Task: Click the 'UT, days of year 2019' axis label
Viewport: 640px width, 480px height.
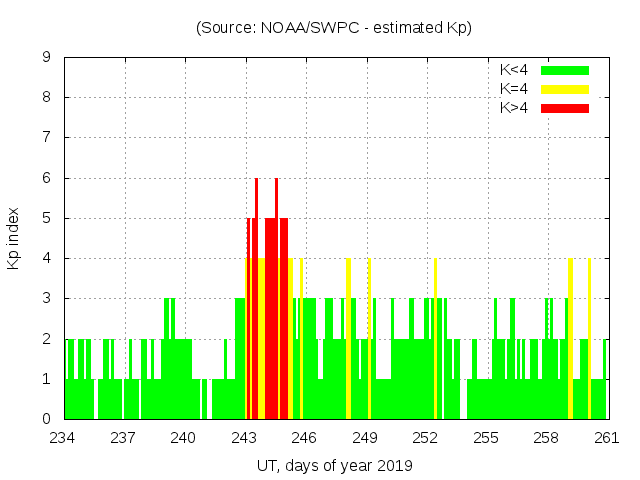Action: [x=334, y=466]
